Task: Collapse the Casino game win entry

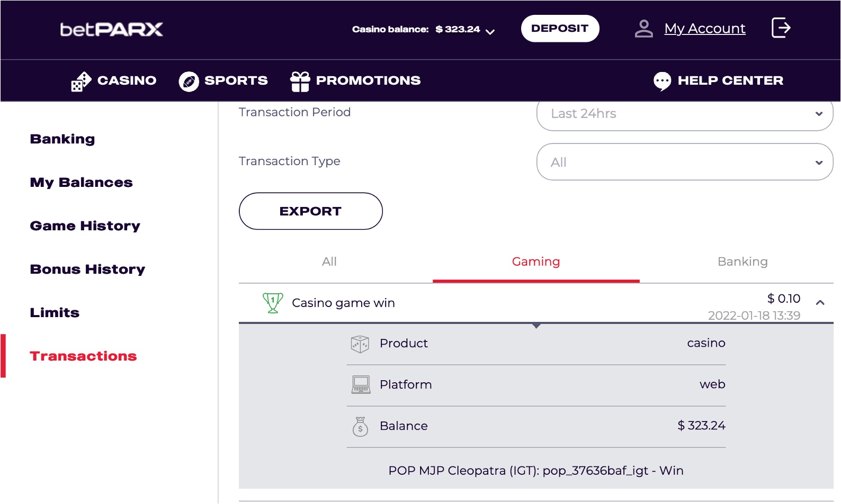Action: (x=820, y=303)
